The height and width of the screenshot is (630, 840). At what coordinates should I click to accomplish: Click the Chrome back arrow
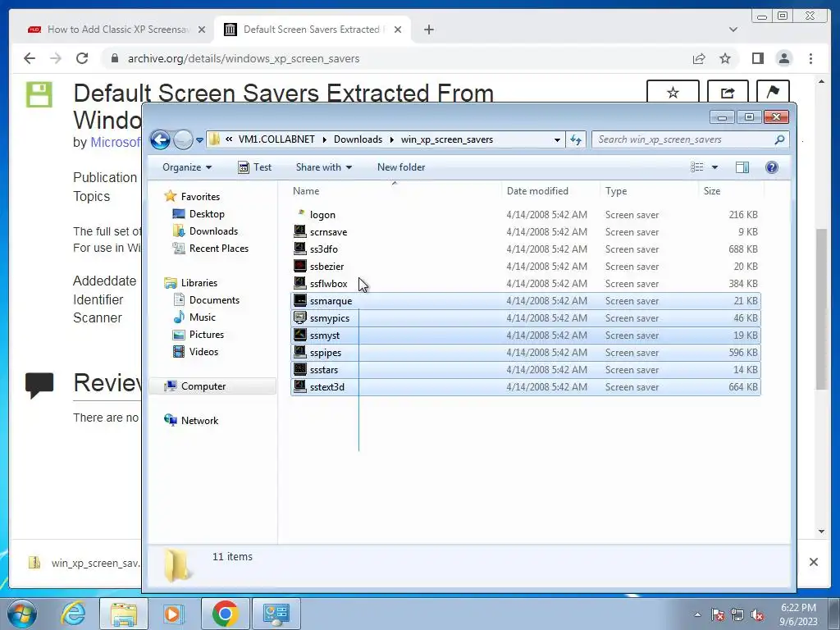[x=30, y=58]
